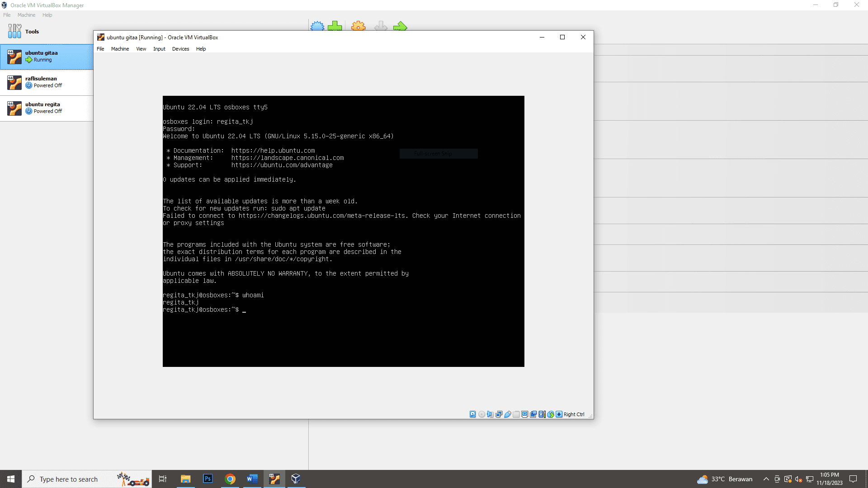Click the muted speaker volume tray icon
This screenshot has width=868, height=488.
coord(798,479)
